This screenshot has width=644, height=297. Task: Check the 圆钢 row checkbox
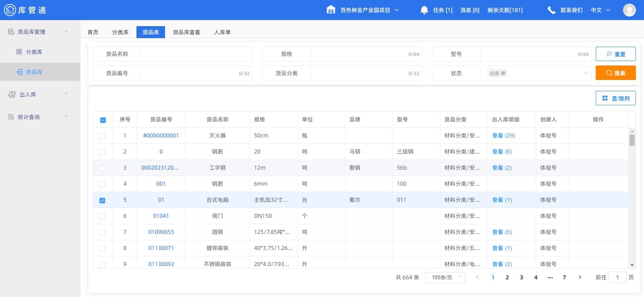click(102, 233)
